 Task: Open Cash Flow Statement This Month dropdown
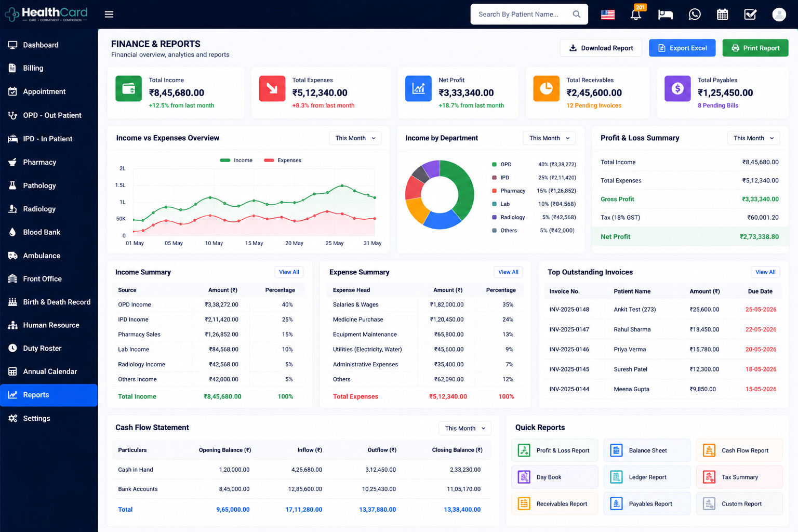coord(465,429)
